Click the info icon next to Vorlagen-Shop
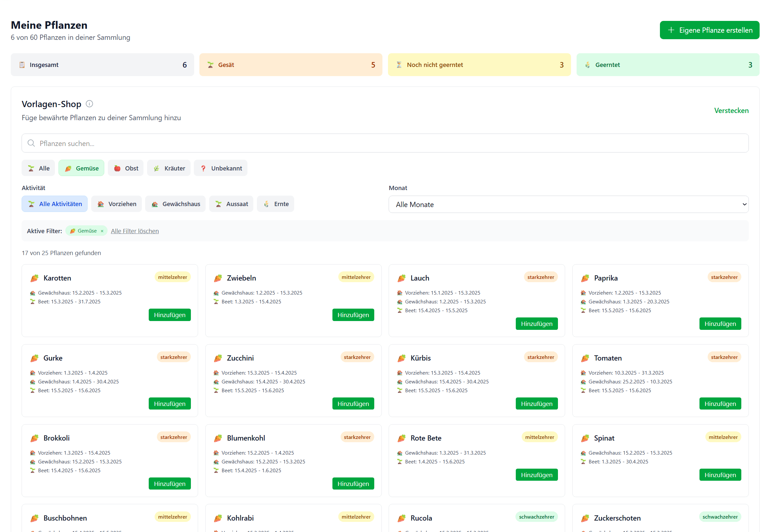 point(90,104)
